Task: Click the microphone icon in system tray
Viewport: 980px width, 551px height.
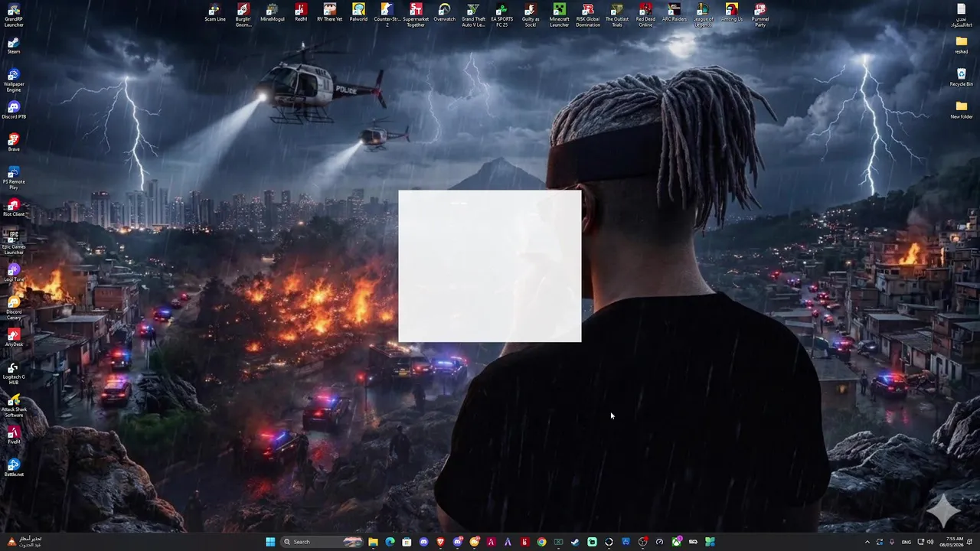Action: click(x=892, y=542)
